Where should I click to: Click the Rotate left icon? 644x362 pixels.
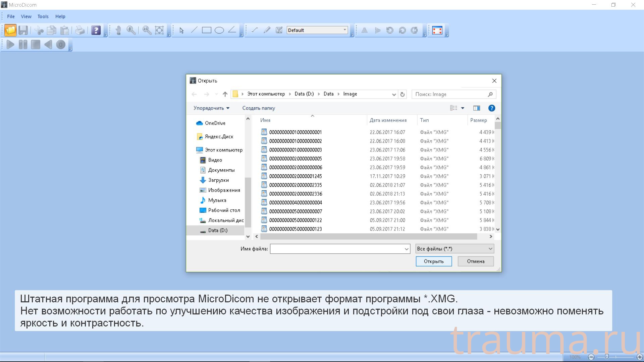click(390, 30)
